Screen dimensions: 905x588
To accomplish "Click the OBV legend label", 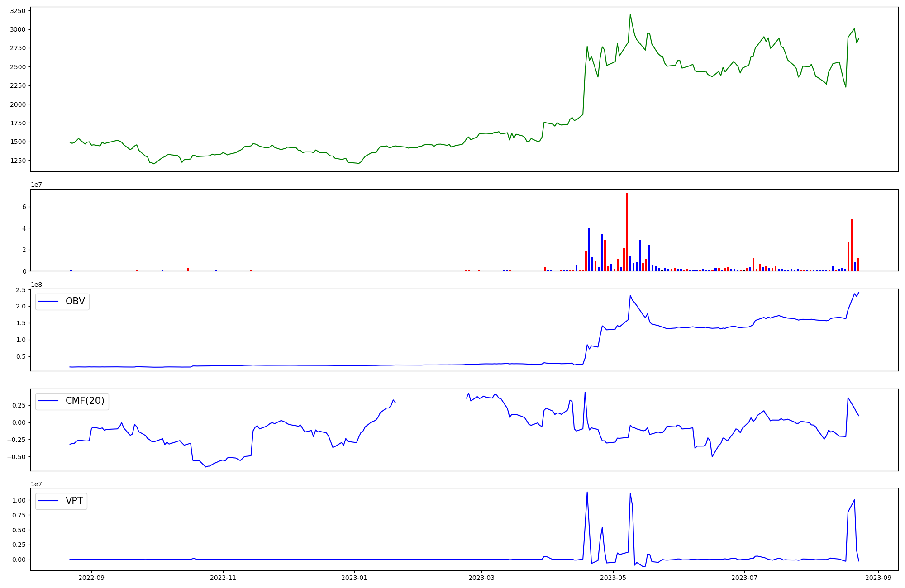I will (75, 301).
